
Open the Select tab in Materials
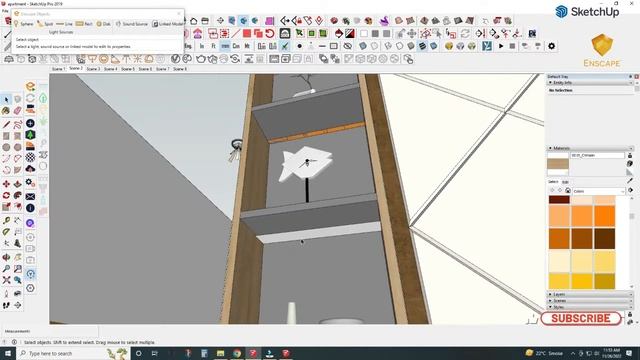[553, 182]
